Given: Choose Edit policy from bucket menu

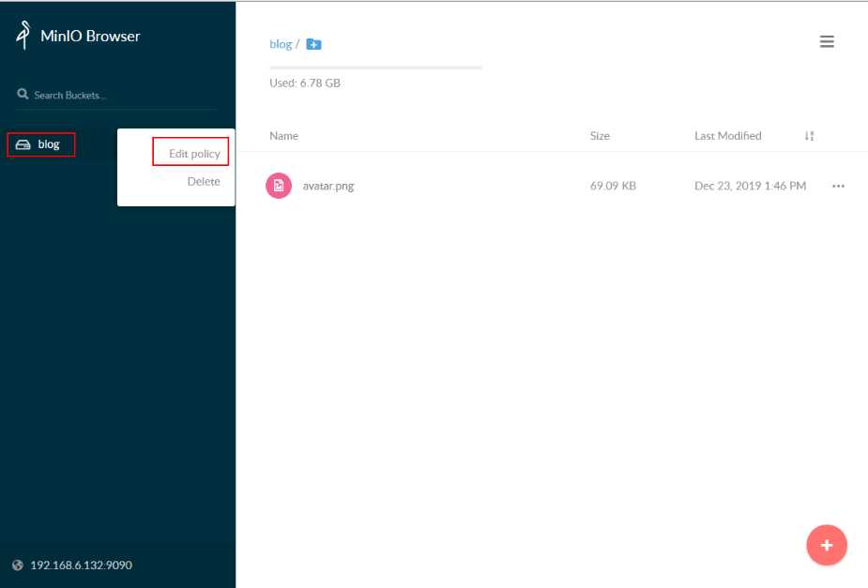Looking at the screenshot, I should 194,154.
